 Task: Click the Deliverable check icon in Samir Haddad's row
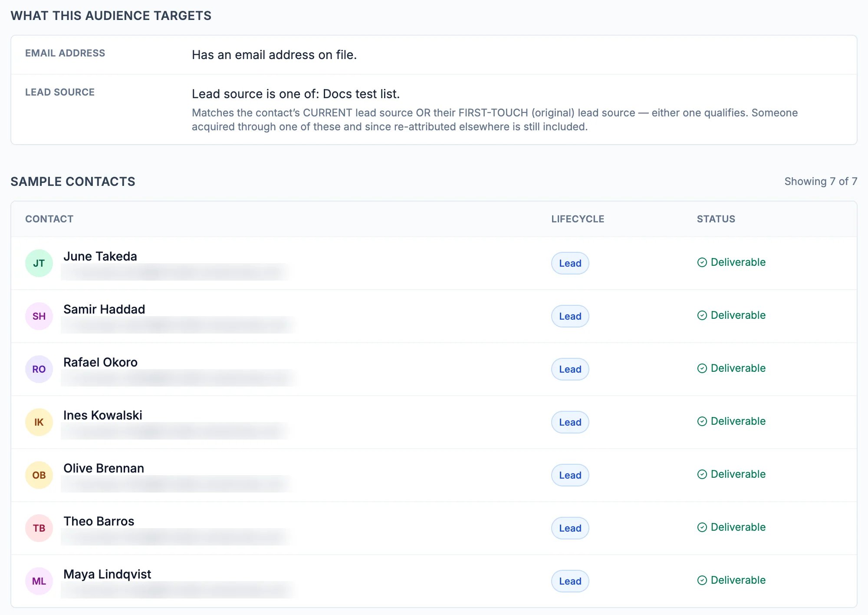702,315
